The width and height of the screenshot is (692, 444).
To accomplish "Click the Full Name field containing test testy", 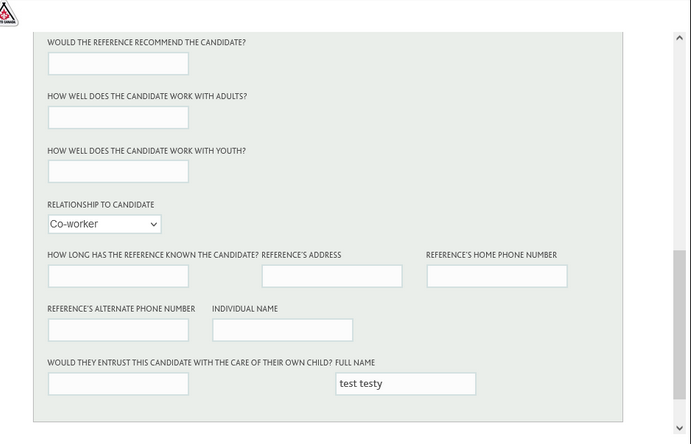I will [406, 384].
